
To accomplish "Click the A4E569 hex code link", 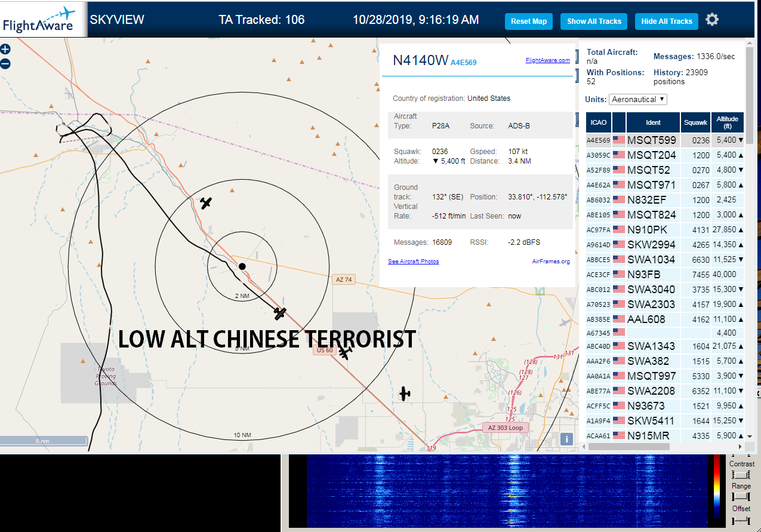I will [464, 62].
